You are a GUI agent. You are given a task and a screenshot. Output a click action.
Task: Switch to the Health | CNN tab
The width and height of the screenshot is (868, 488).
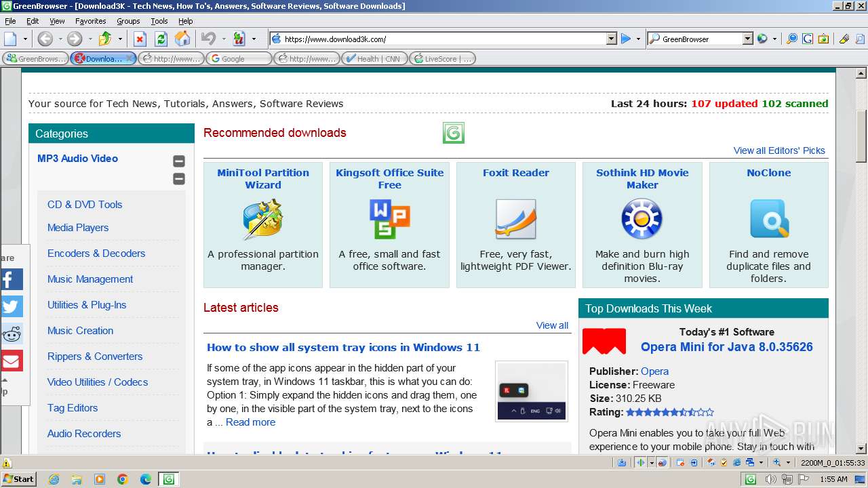coord(374,59)
